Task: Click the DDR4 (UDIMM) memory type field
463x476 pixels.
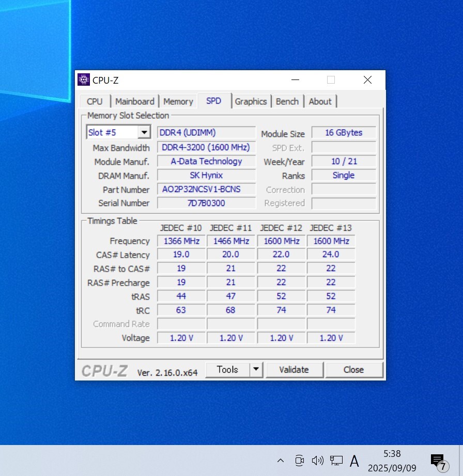Action: click(206, 133)
